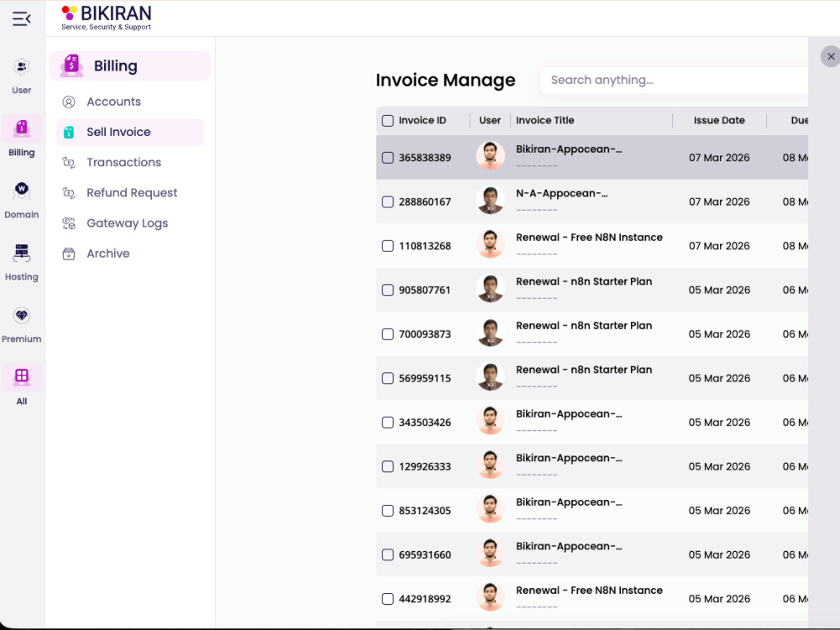Check the box for invoice 442918992
This screenshot has height=630, width=840.
[388, 599]
